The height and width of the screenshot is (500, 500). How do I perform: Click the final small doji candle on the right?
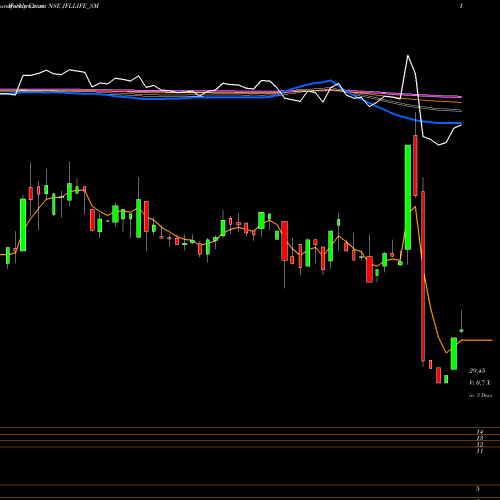tap(461, 330)
